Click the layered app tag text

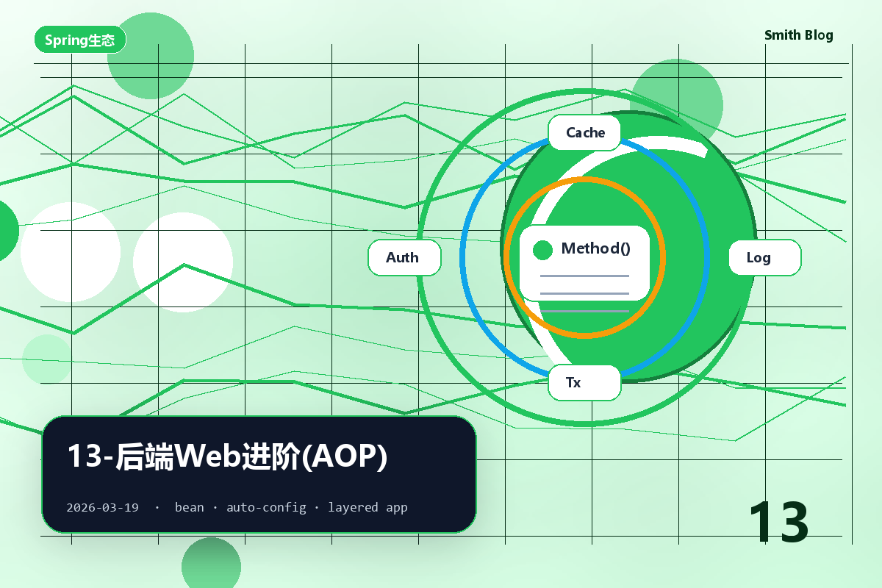tap(367, 507)
